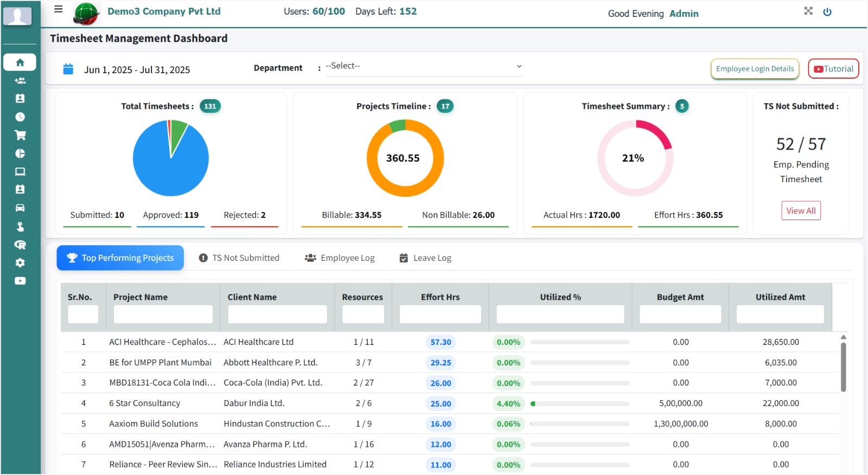
Task: Click budget amount 1,30,00,000.00
Action: point(681,424)
